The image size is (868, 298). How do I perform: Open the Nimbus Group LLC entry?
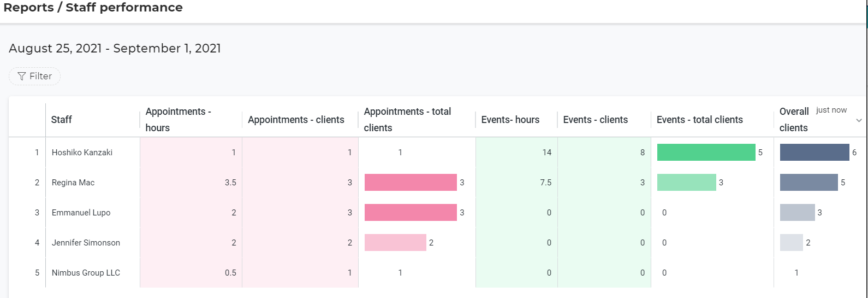[86, 273]
